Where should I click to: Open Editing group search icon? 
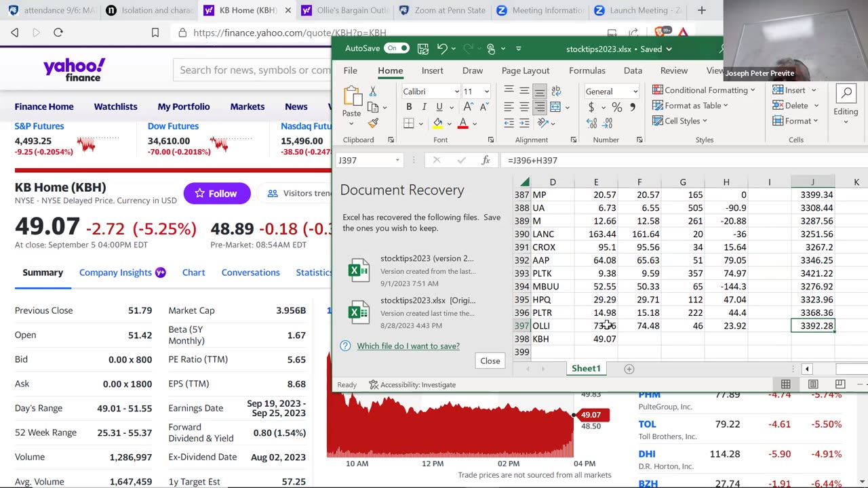pos(846,94)
